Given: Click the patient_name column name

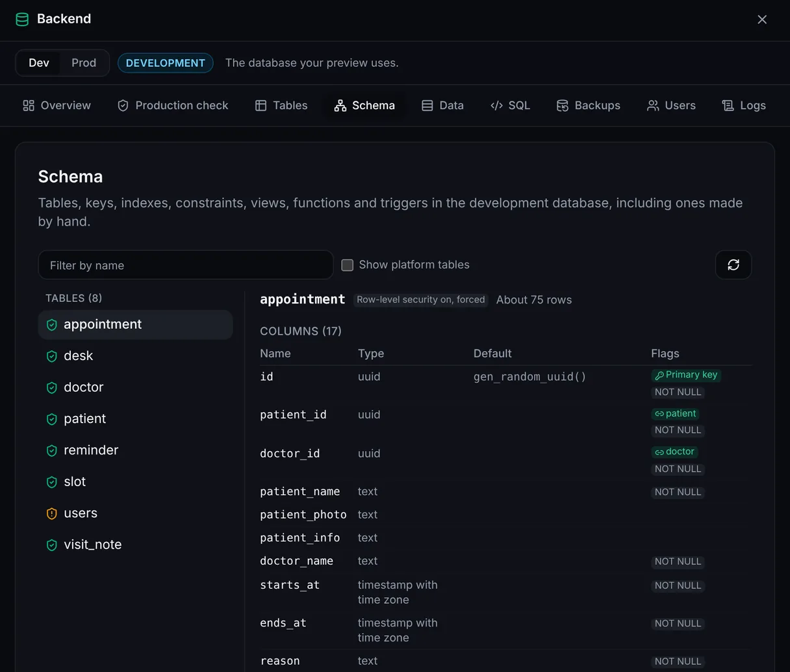Looking at the screenshot, I should tap(300, 492).
